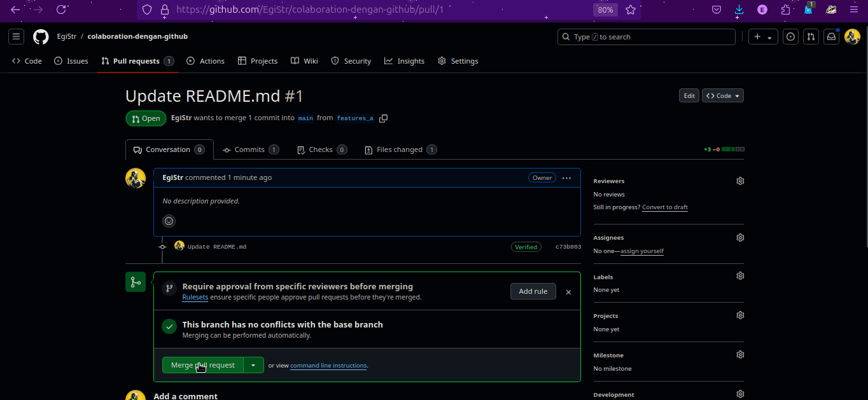Image resolution: width=868 pixels, height=400 pixels.
Task: Open colaboration-dengan-github repository link
Action: pos(137,37)
